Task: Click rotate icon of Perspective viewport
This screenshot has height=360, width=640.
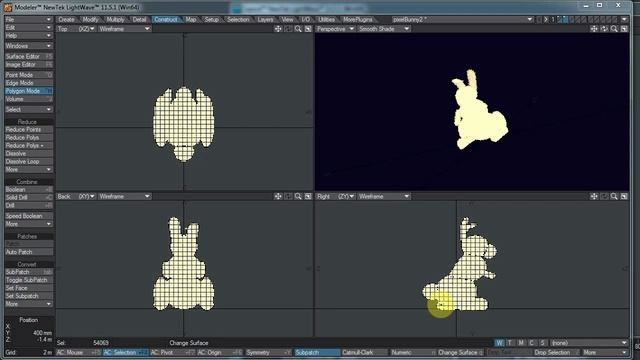Action: click(604, 29)
